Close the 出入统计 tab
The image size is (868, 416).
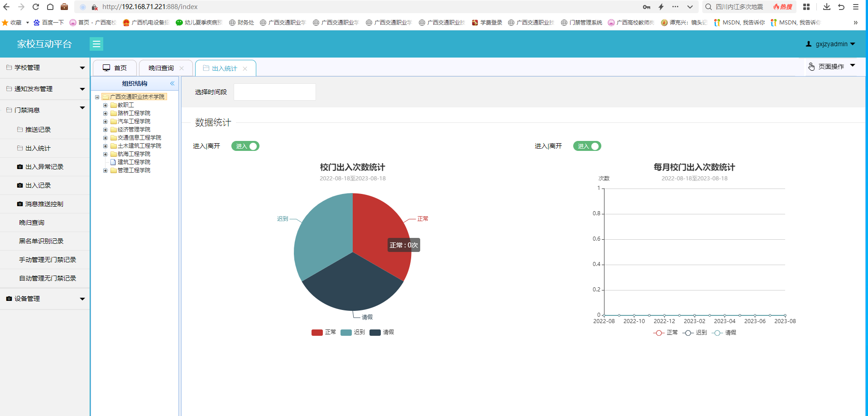click(x=245, y=68)
